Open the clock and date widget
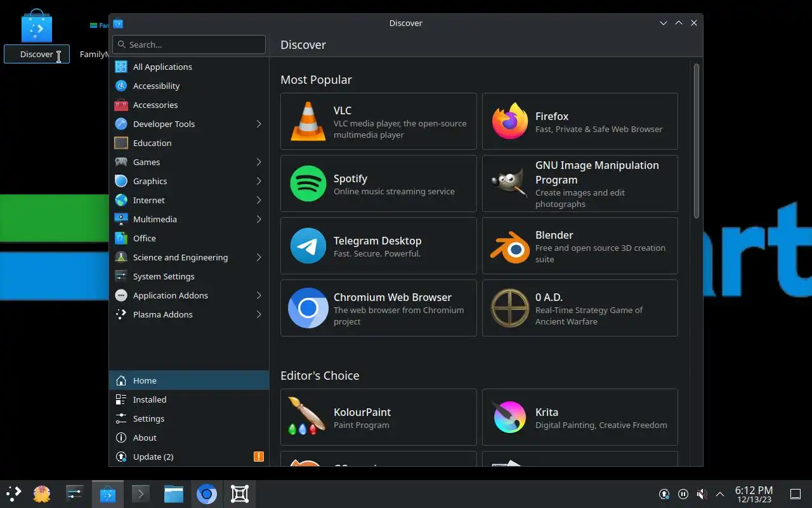Viewport: 812px width, 508px height. point(754,494)
